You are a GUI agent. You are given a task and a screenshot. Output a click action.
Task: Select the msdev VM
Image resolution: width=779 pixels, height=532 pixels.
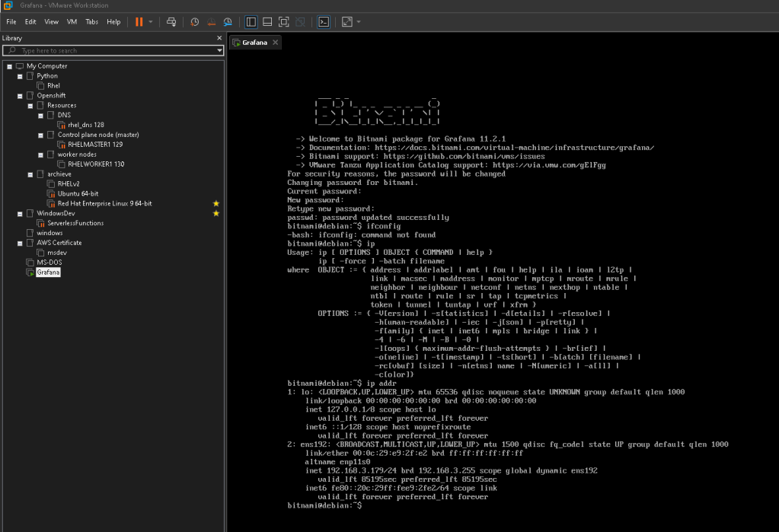[x=56, y=253]
